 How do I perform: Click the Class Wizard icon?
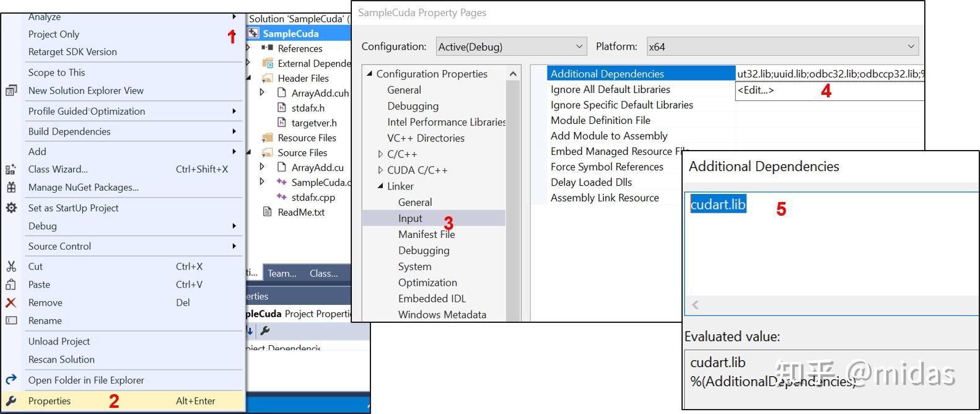[11, 169]
